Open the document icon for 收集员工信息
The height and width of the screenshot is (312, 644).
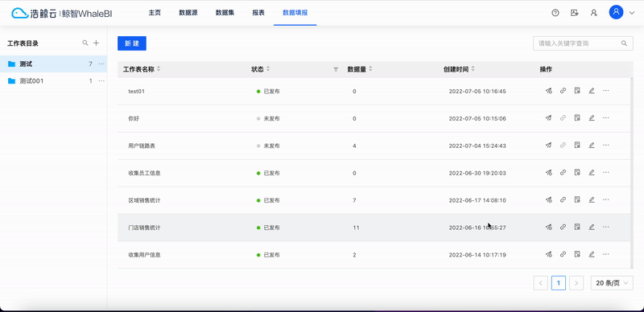577,172
